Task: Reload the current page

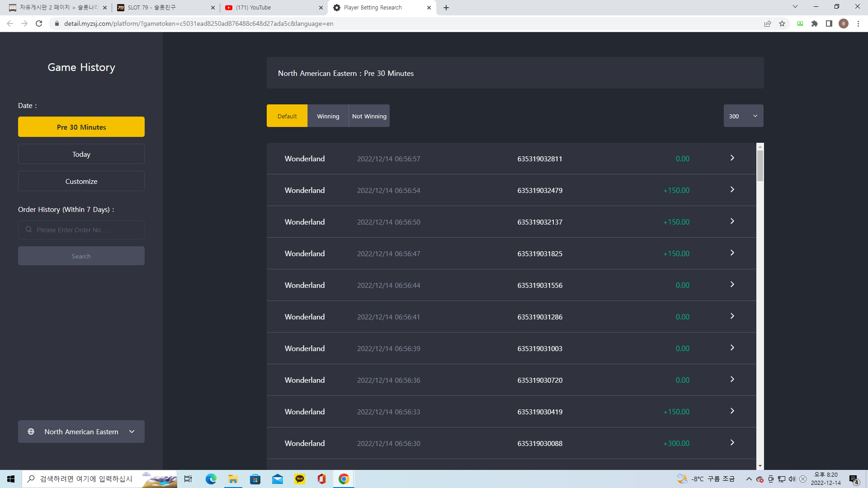Action: [x=39, y=23]
